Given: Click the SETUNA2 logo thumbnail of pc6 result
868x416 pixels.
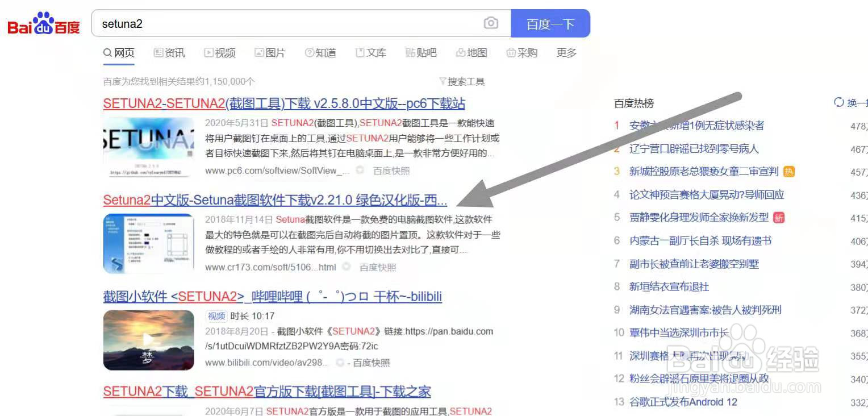Looking at the screenshot, I should [x=149, y=147].
